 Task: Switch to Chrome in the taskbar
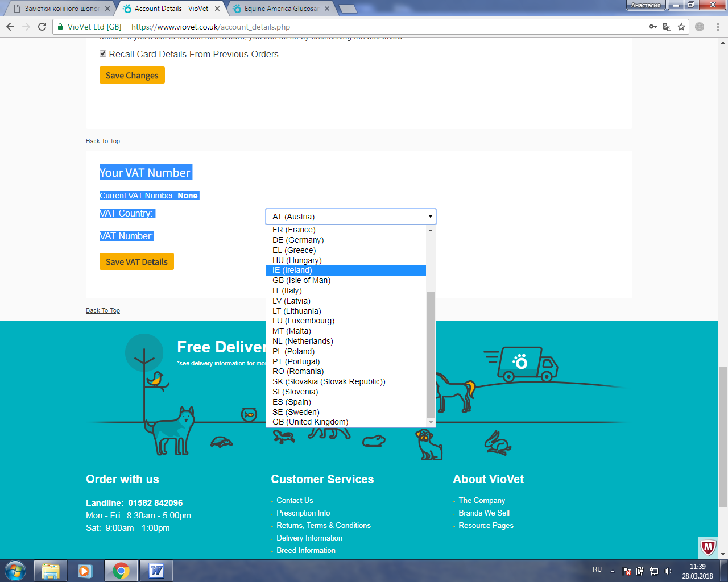121,571
